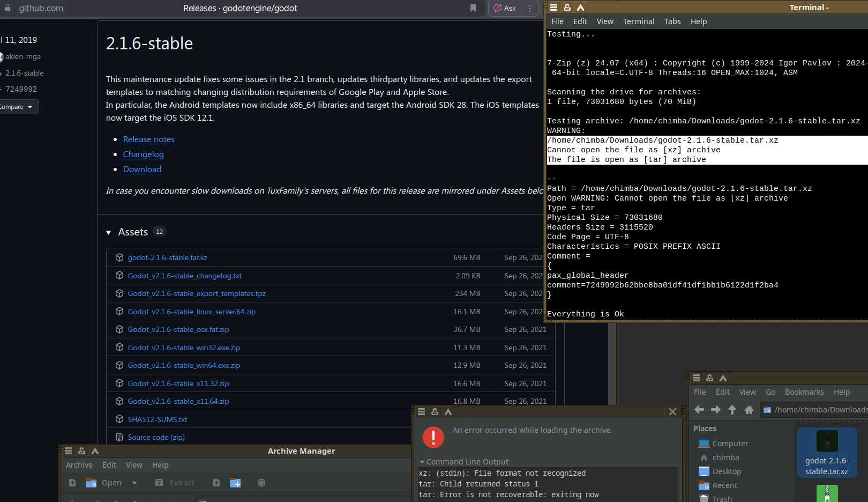Open Desktop in Places sidebar

[727, 471]
